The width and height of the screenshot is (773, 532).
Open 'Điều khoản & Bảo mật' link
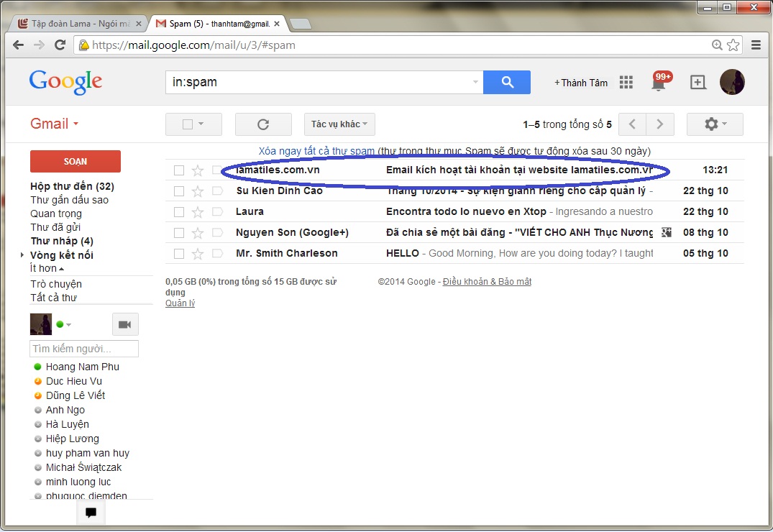coord(487,282)
